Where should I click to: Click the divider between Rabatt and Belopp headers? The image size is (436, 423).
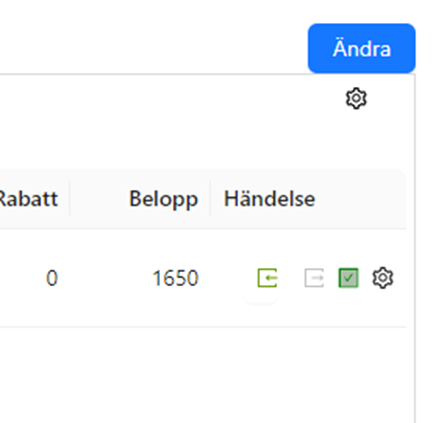(x=70, y=198)
